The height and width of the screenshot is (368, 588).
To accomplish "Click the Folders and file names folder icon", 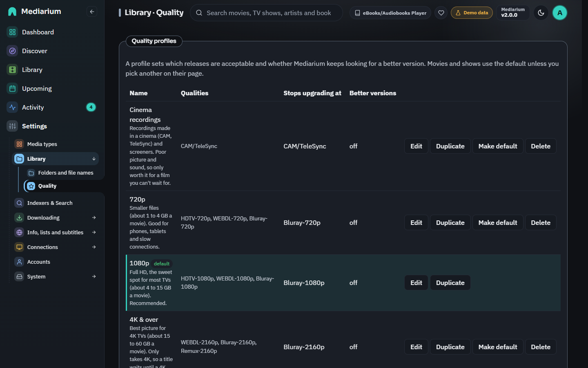I will click(31, 173).
